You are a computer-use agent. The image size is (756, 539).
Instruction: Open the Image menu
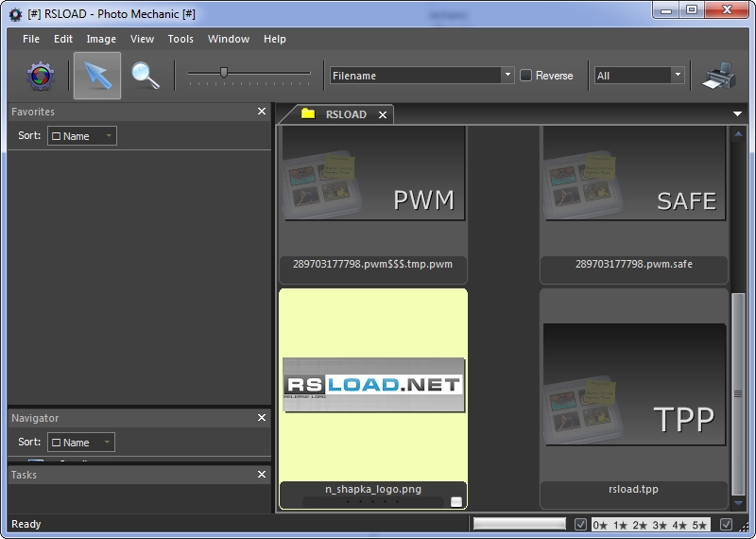(101, 39)
